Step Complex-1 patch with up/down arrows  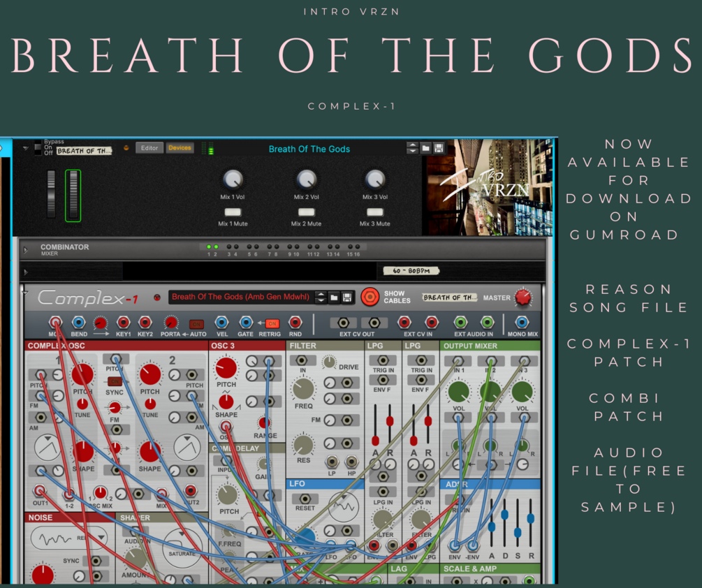321,297
